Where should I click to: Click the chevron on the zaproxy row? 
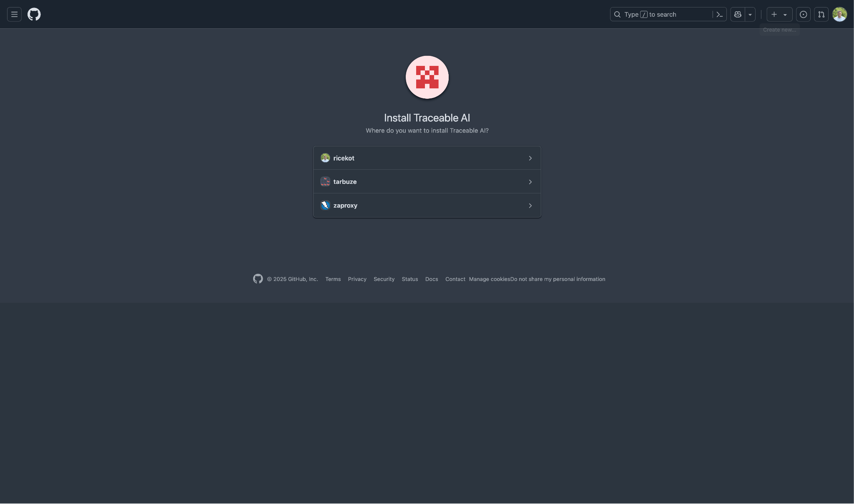[x=530, y=206]
